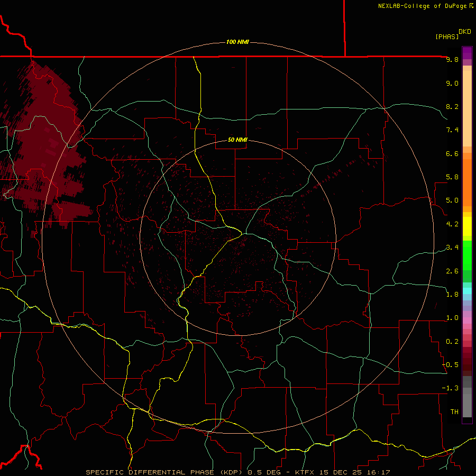Screen dimensions: 476x476
Task: Click the TH threshold legend label
Action: click(x=454, y=412)
